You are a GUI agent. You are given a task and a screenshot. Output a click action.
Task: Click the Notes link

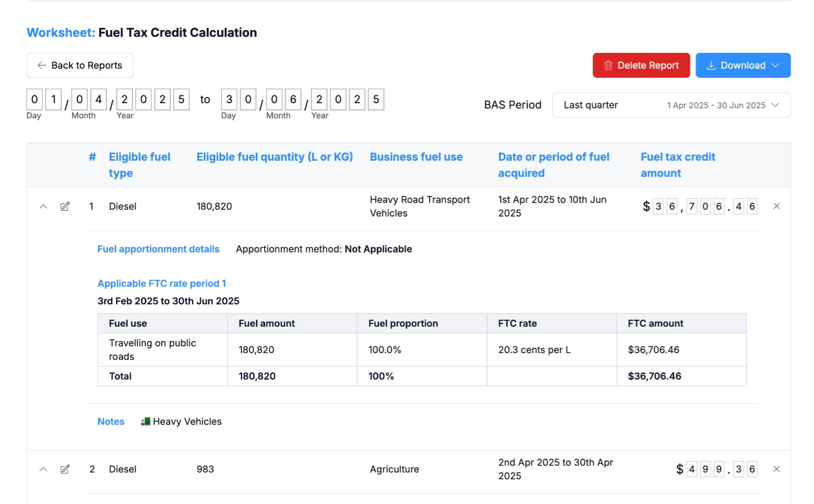pyautogui.click(x=111, y=422)
